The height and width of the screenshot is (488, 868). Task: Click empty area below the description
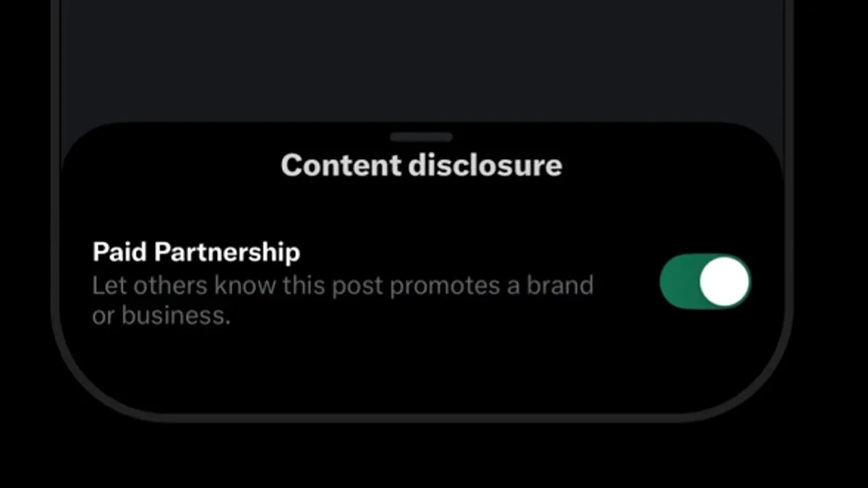[421, 369]
